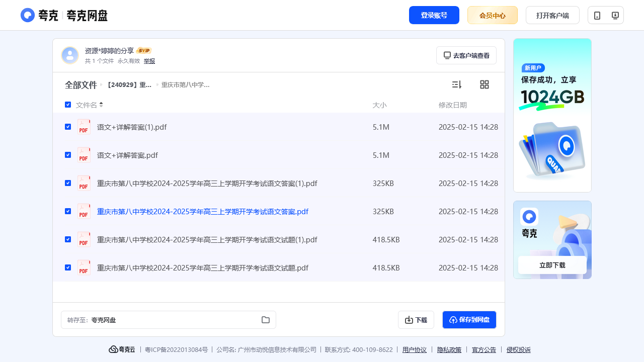Go to 全部文件 breadcrumb

[80, 85]
